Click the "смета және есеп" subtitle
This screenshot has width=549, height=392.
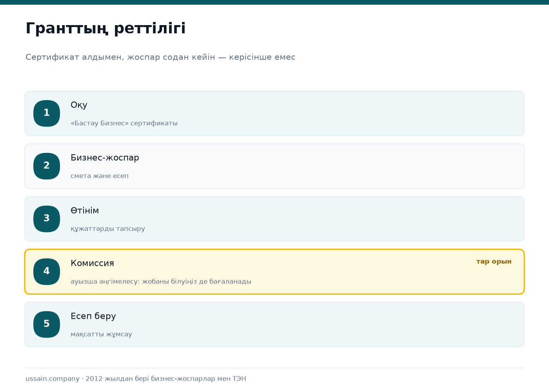(100, 176)
